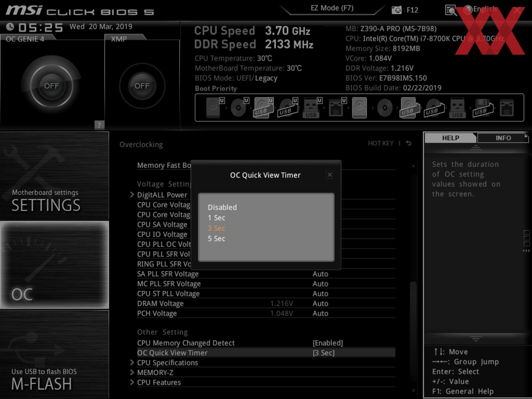The width and height of the screenshot is (532, 399).
Task: Click the Hot Key back arrow icon
Action: (x=408, y=143)
